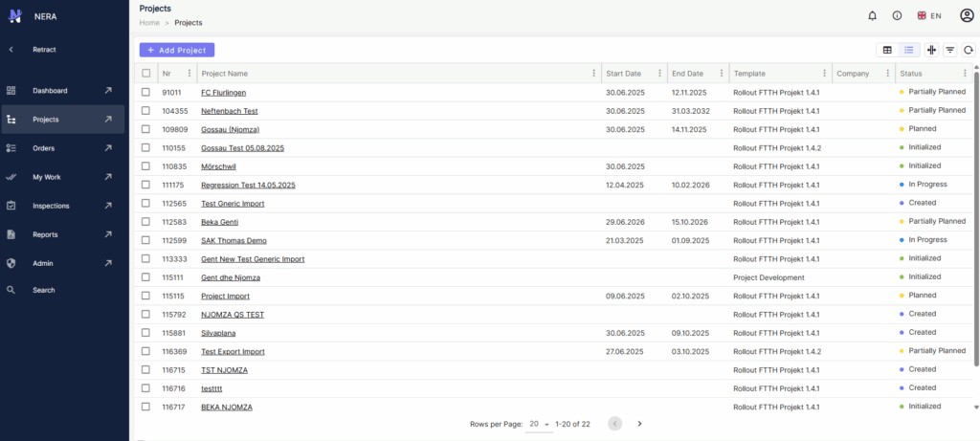Image resolution: width=980 pixels, height=441 pixels.
Task: Go to next page of results
Action: click(x=639, y=424)
